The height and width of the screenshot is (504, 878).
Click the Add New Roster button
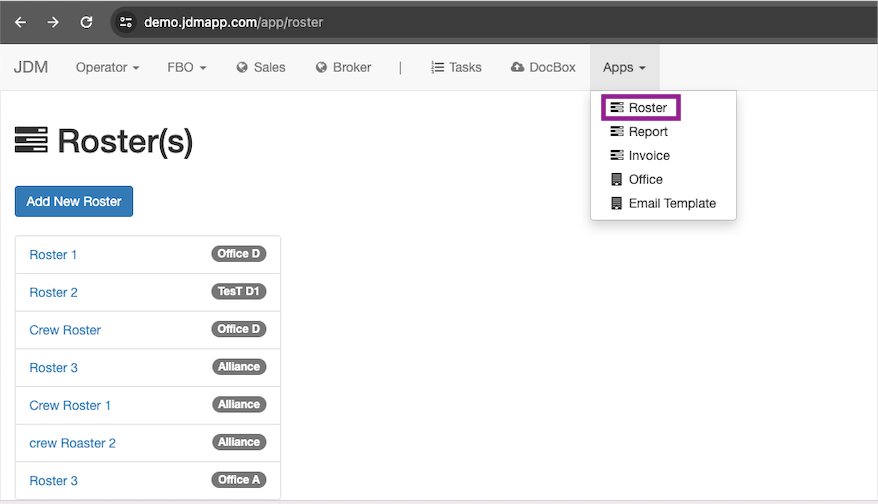(x=74, y=201)
